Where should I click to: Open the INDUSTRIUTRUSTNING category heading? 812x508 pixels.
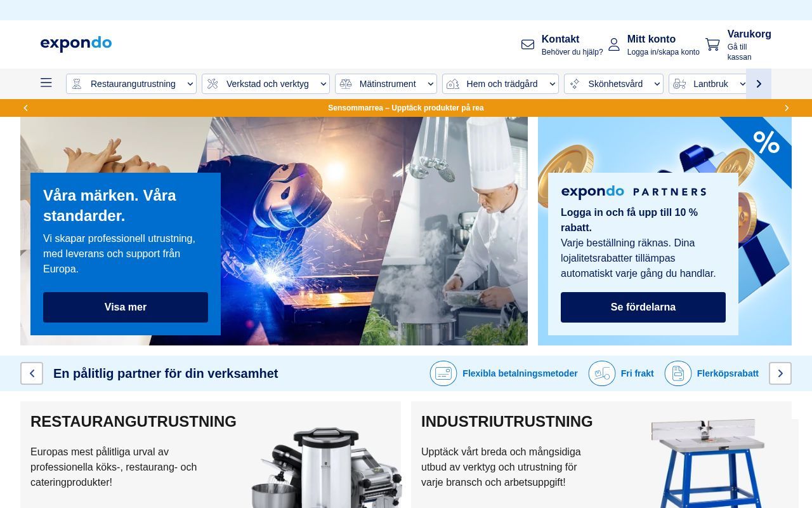point(507,422)
